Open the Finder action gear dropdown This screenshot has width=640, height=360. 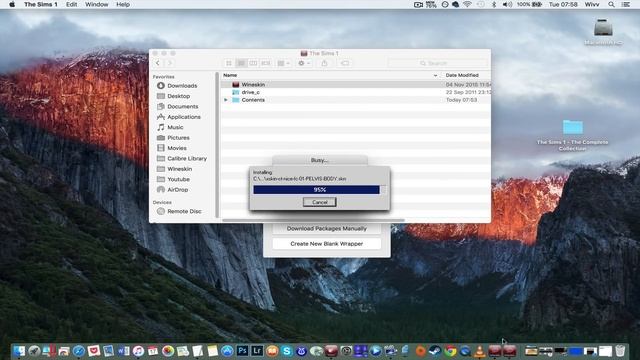pyautogui.click(x=304, y=63)
